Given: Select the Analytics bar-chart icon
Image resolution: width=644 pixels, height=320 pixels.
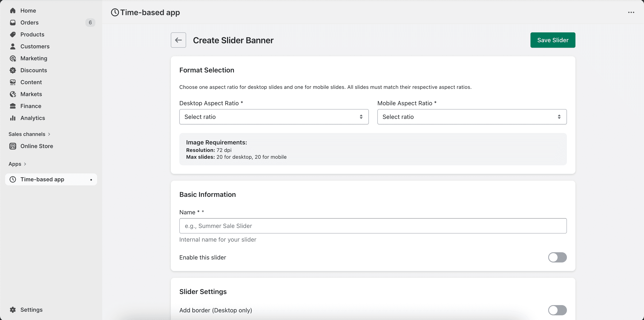Looking at the screenshot, I should [x=13, y=118].
